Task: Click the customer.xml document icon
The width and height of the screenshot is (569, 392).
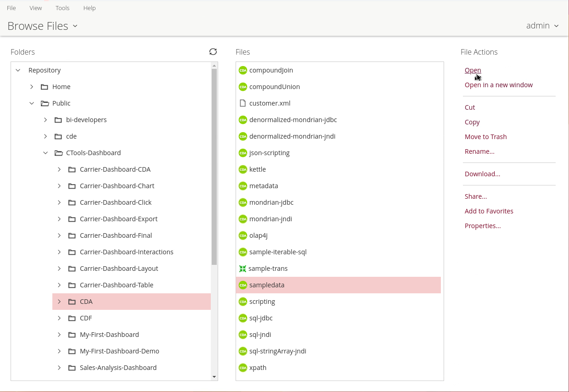Action: point(243,103)
